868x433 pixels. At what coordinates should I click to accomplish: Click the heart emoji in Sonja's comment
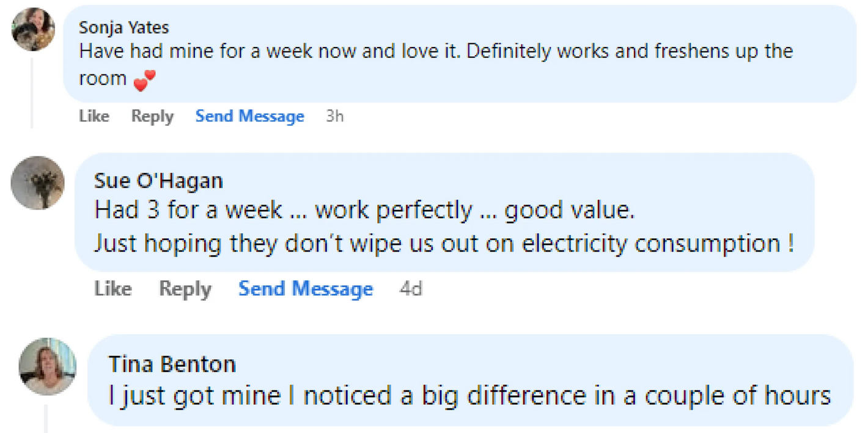pyautogui.click(x=144, y=80)
